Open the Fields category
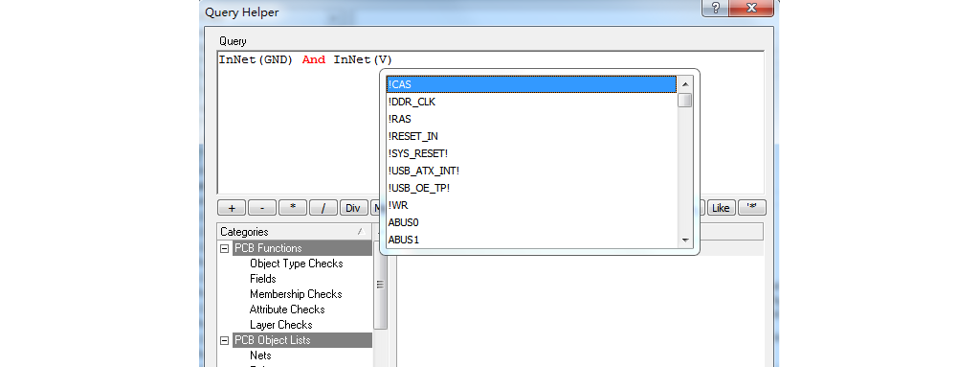This screenshot has height=367, width=980. [x=263, y=279]
